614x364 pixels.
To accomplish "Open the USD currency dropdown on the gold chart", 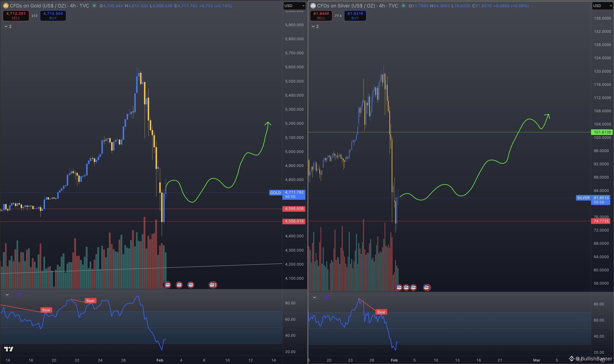I will [x=294, y=6].
